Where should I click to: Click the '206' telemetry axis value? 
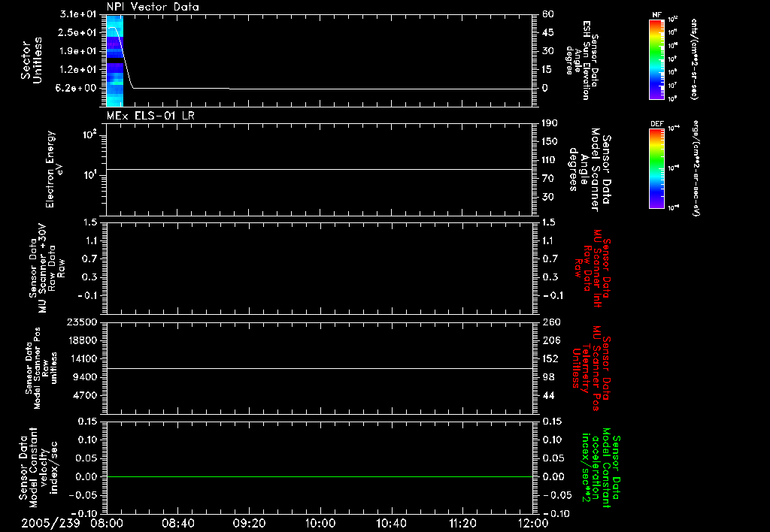click(x=551, y=340)
